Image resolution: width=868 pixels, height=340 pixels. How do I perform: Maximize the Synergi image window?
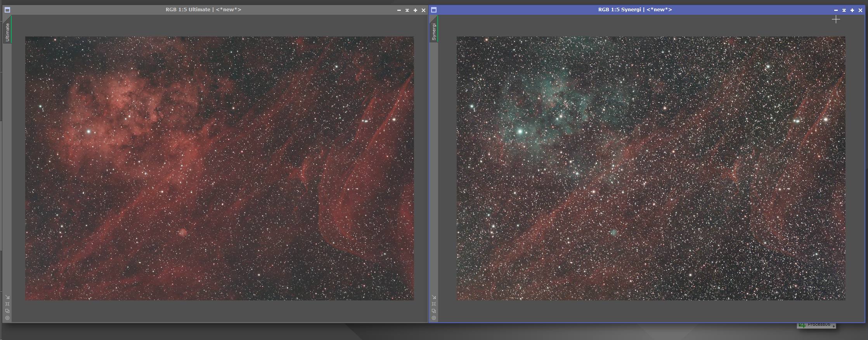point(852,10)
